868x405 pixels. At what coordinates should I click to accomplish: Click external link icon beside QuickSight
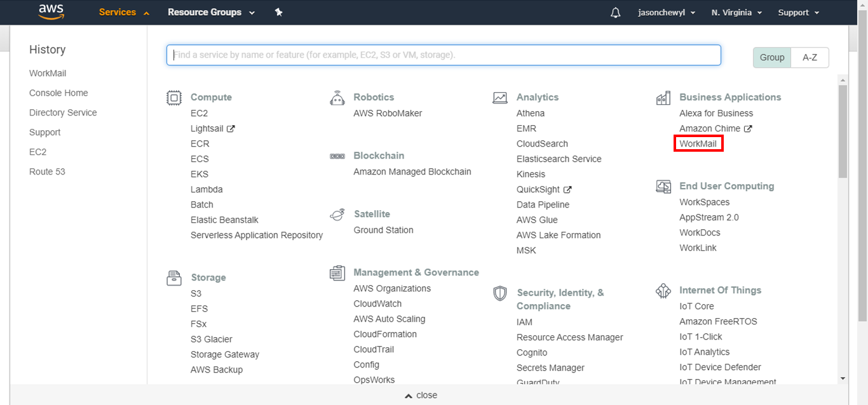[567, 190]
